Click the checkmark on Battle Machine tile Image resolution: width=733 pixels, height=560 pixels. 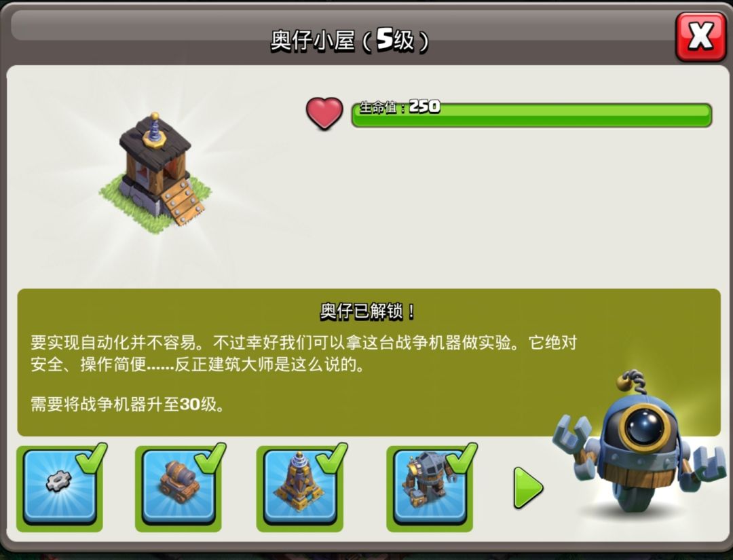(x=462, y=459)
